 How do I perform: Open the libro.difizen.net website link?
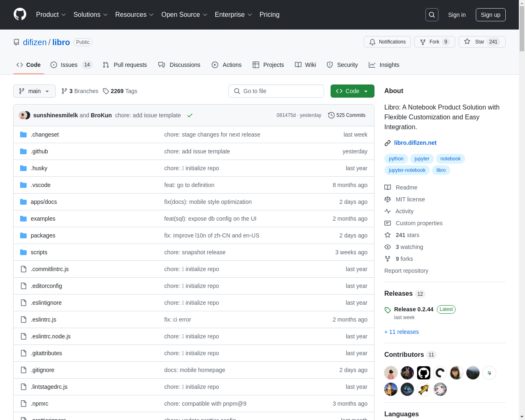[415, 143]
